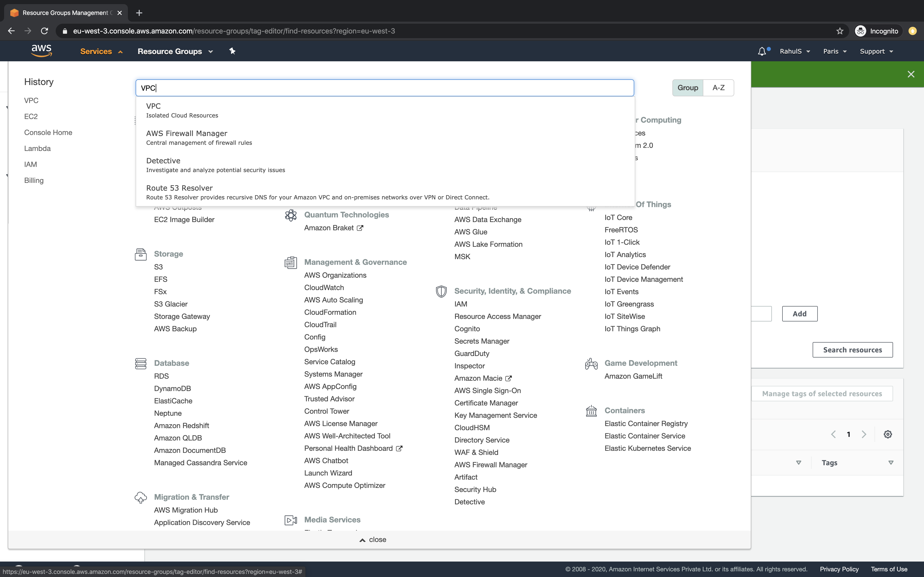Switch service sorting to A-Z
The width and height of the screenshot is (924, 577).
click(x=718, y=87)
